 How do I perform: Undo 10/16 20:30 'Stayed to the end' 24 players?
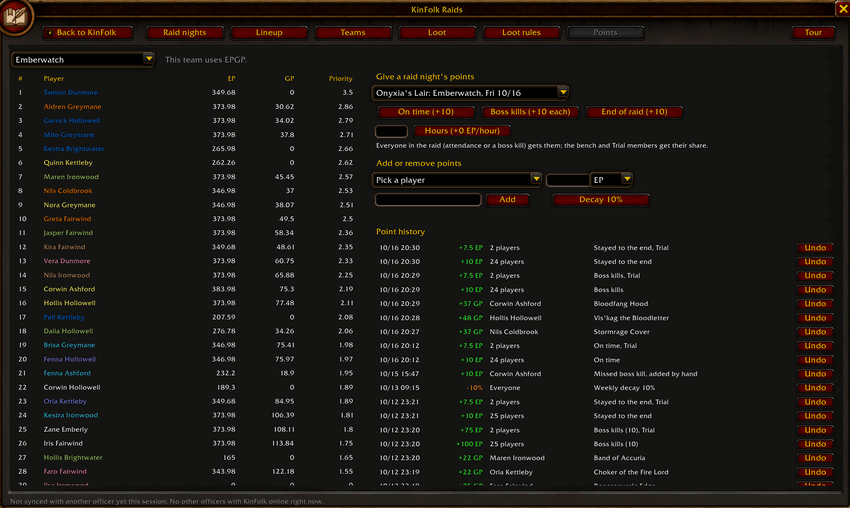(815, 262)
